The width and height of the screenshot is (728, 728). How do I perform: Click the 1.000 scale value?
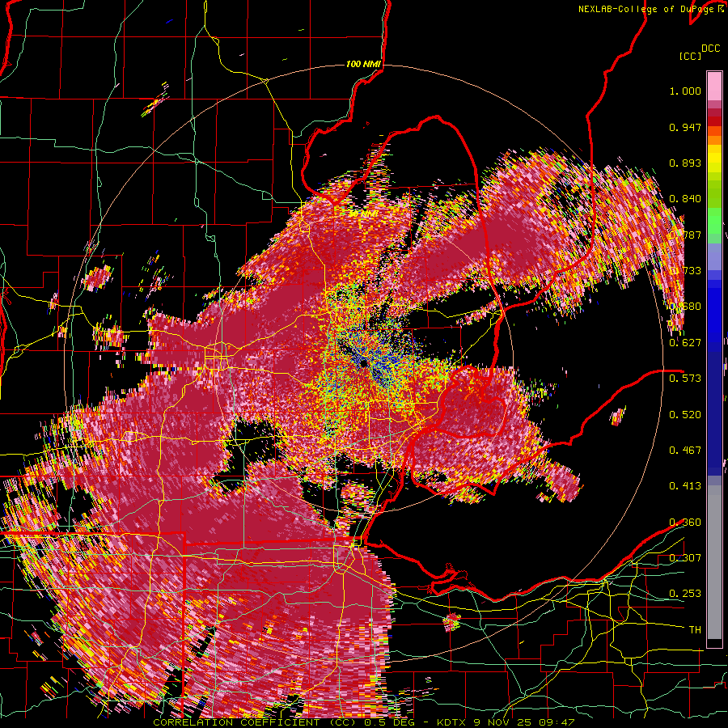[685, 91]
